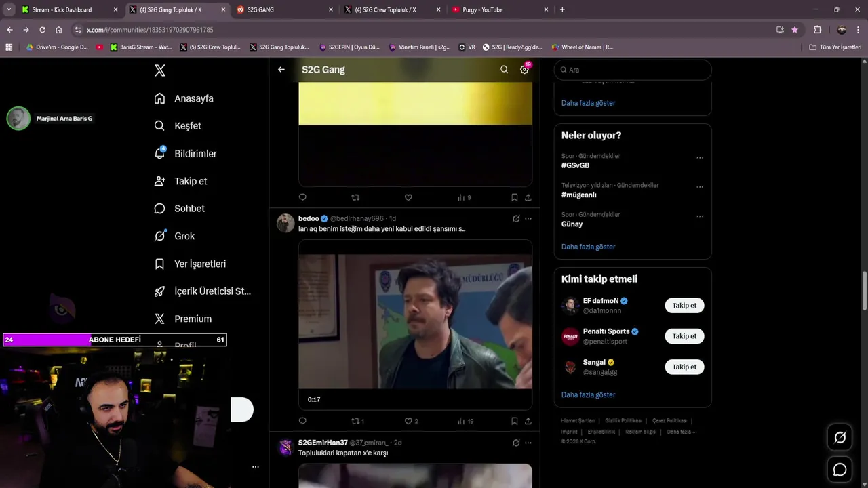Open İçerik Üreticisi Stüdyosu item
This screenshot has height=488, width=868.
point(203,291)
